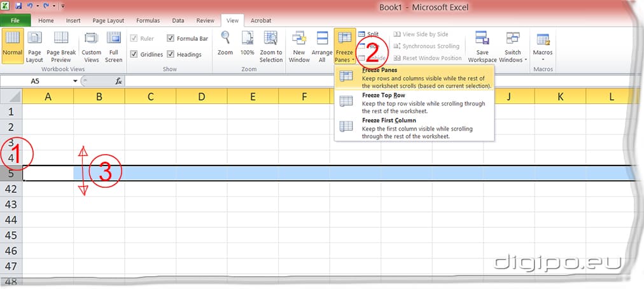644x289 pixels.
Task: Click into the formula bar input
Action: coord(382,81)
